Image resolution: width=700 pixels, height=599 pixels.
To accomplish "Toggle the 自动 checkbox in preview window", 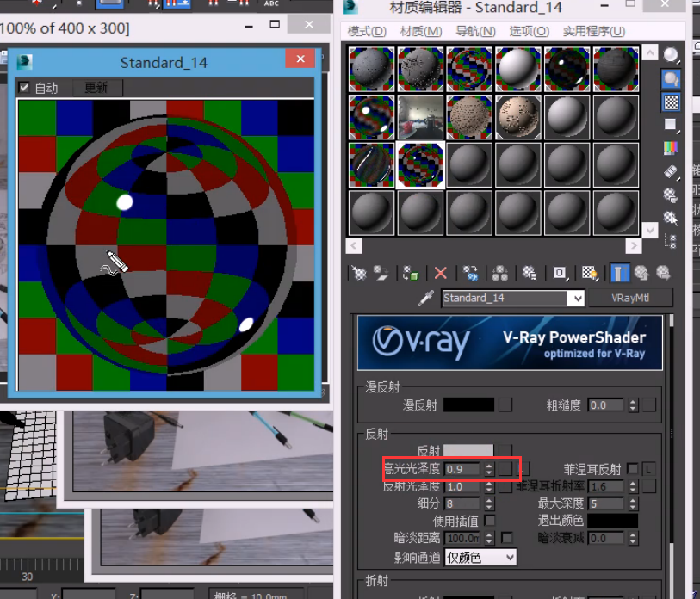I will (24, 88).
